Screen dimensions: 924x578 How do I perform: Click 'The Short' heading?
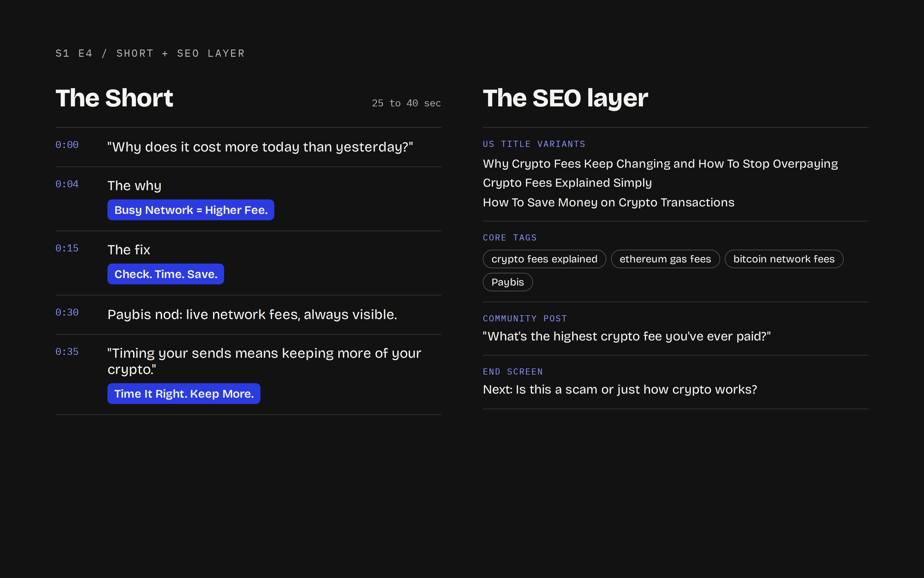tap(114, 98)
